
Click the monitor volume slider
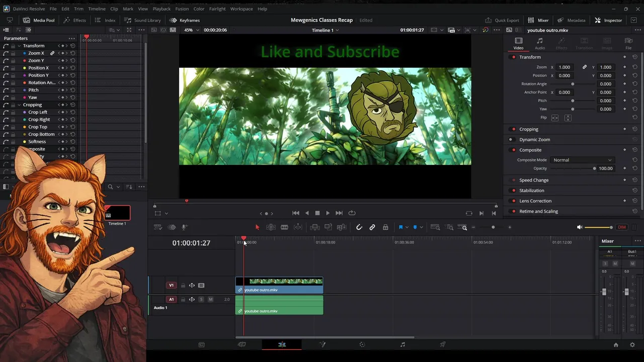click(x=599, y=227)
